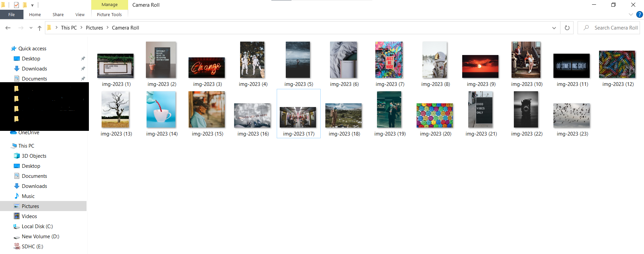Select the SDHC (E:) drive
This screenshot has width=644, height=254.
[x=32, y=247]
